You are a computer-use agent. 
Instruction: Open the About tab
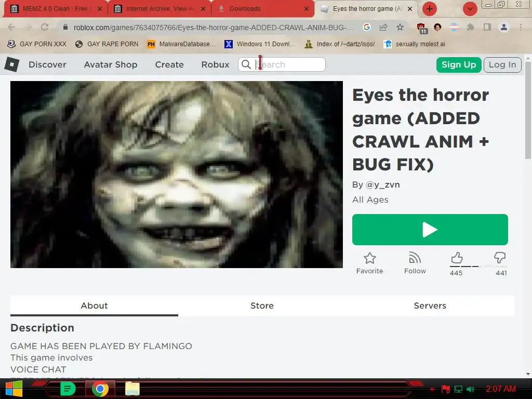[x=94, y=305]
